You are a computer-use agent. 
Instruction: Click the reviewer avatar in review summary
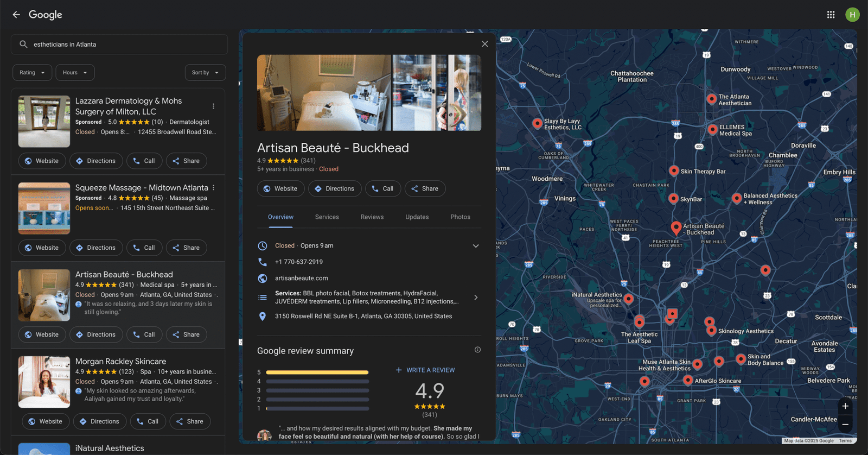264,435
